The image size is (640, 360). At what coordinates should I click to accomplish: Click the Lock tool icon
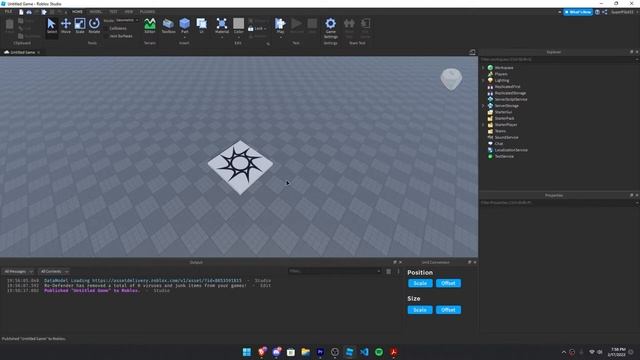click(x=251, y=29)
